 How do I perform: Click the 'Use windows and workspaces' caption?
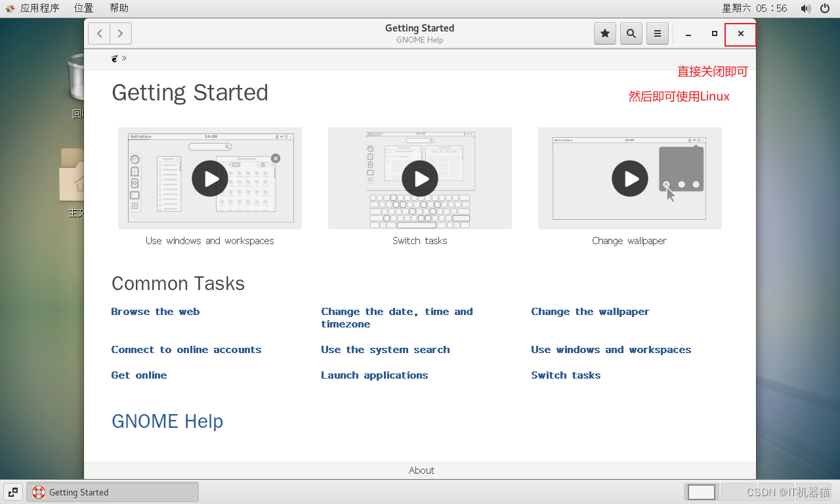(x=210, y=241)
